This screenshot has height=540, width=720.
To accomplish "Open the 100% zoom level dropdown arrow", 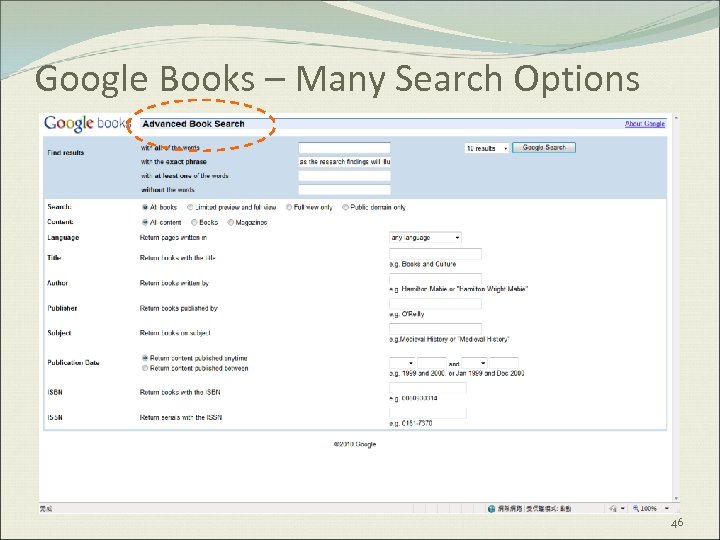I will 667,508.
